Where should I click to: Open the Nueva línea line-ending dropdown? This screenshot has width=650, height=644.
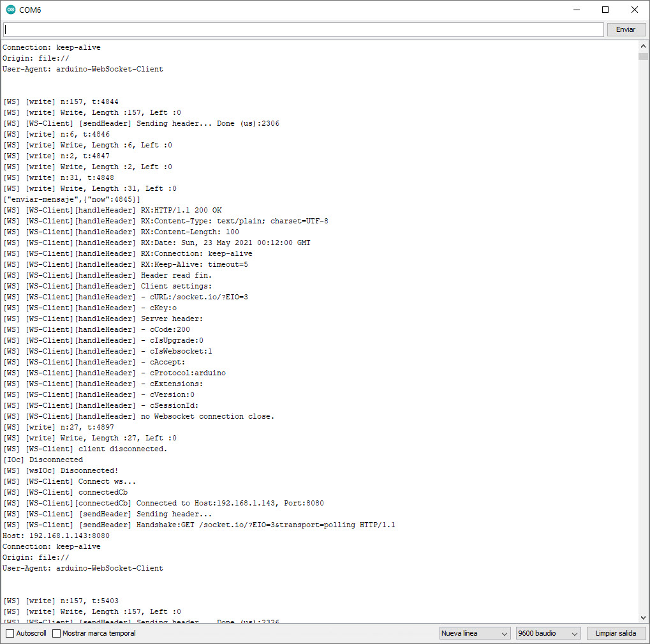(475, 633)
